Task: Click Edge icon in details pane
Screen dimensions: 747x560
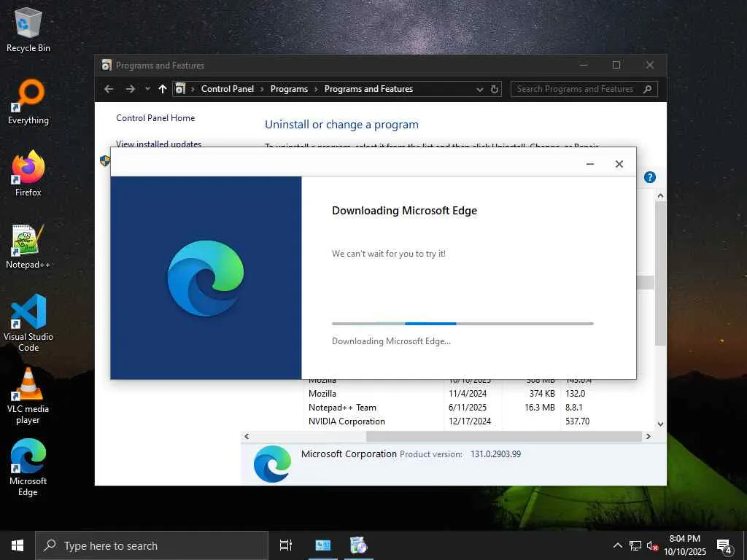Action: [273, 464]
